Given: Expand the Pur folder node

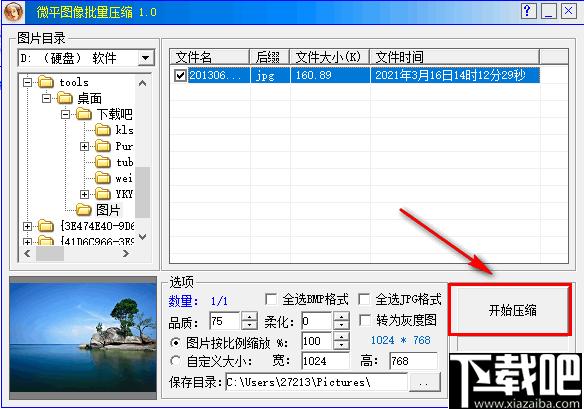Looking at the screenshot, I should pos(84,146).
